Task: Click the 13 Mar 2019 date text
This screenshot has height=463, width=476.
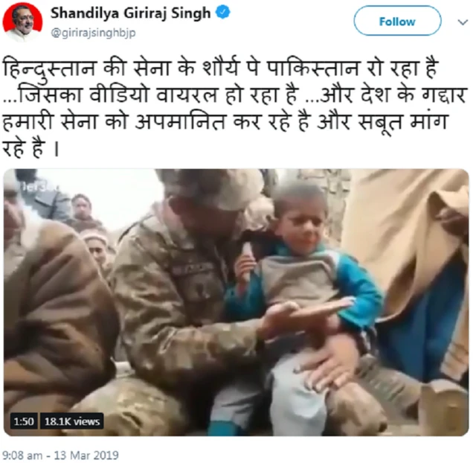Action: click(86, 456)
